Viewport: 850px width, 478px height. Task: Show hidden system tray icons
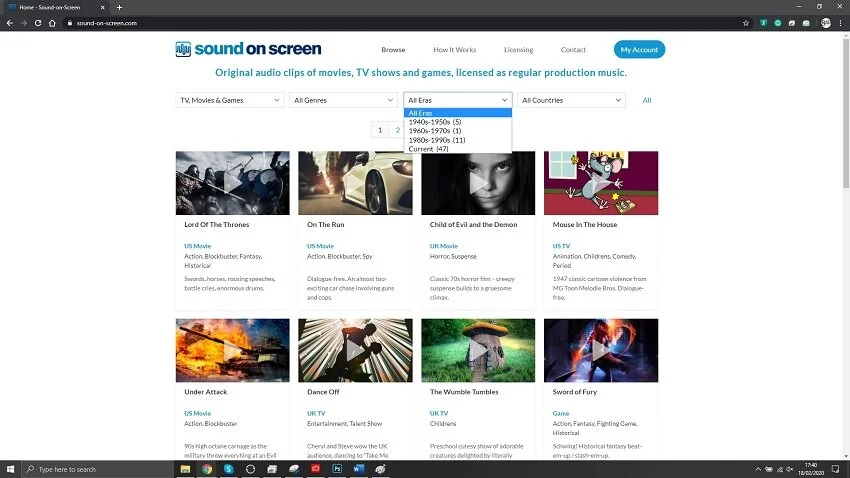point(758,469)
